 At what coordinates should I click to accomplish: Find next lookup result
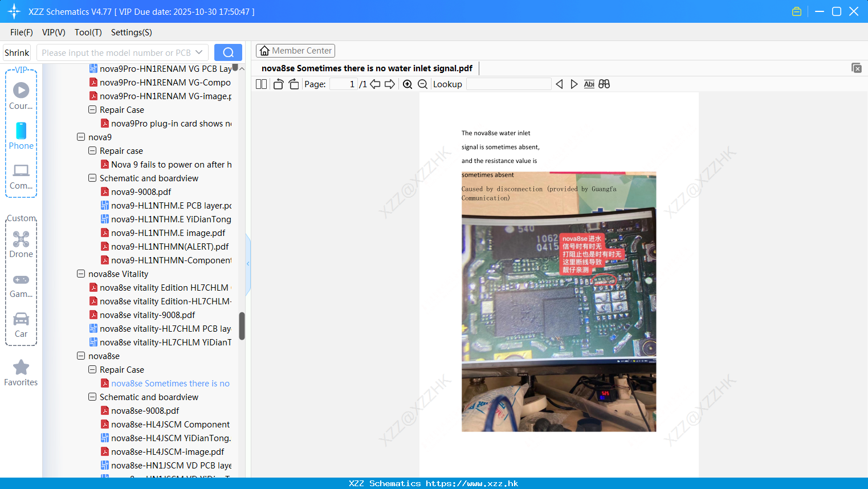[574, 84]
